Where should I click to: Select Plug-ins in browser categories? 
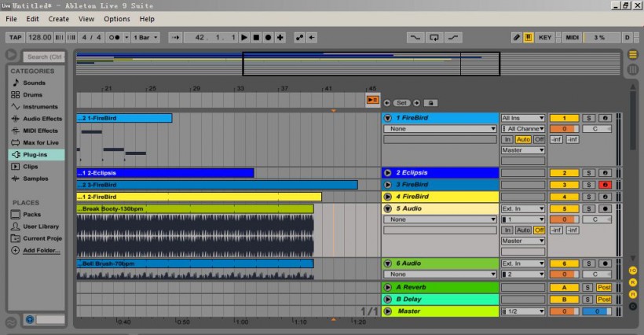click(35, 155)
